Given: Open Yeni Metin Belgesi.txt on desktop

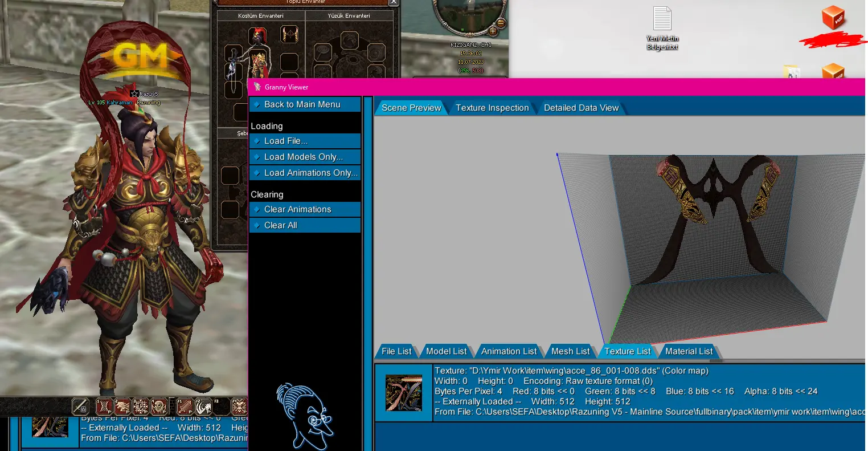Looking at the screenshot, I should 662,29.
